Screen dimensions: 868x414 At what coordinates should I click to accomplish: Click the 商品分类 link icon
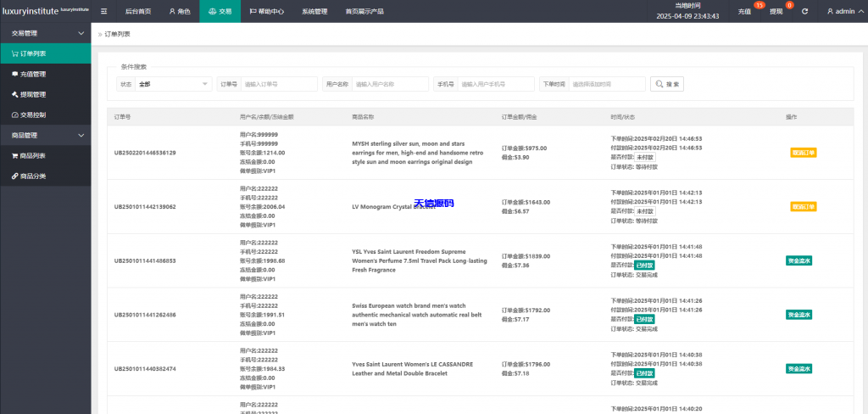[x=15, y=176]
